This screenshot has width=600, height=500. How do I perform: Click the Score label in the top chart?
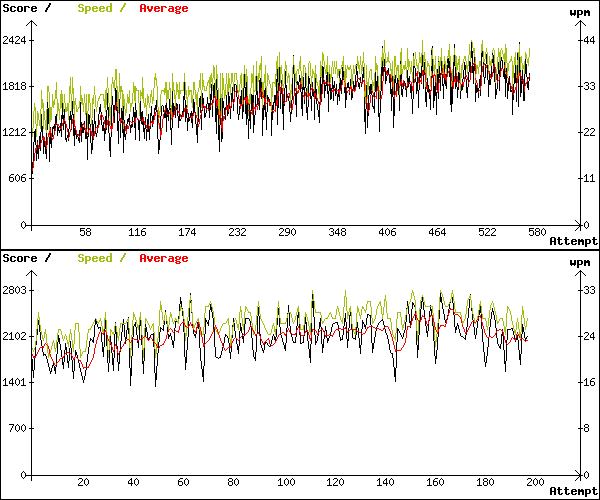tap(20, 8)
